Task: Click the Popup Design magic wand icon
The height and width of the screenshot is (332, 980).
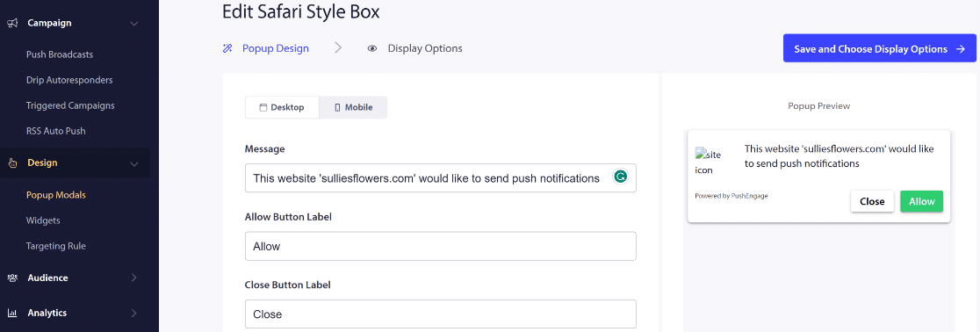Action: tap(227, 48)
